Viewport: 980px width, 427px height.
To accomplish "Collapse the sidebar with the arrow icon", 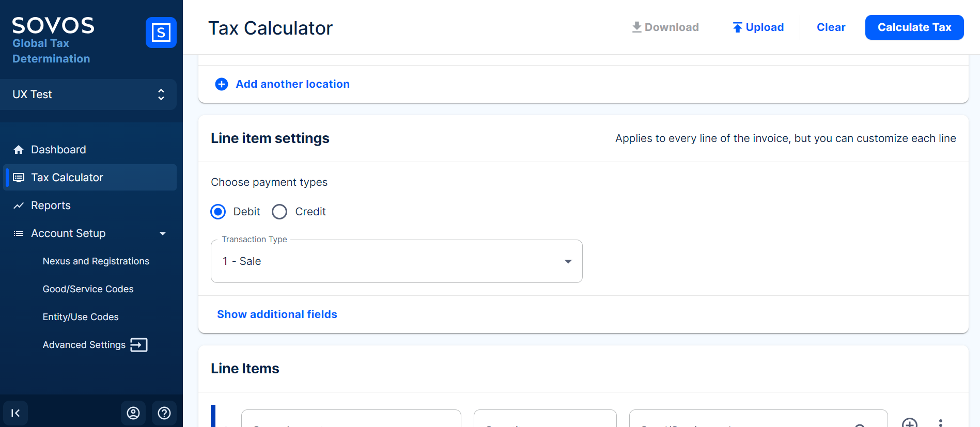I will [x=15, y=413].
